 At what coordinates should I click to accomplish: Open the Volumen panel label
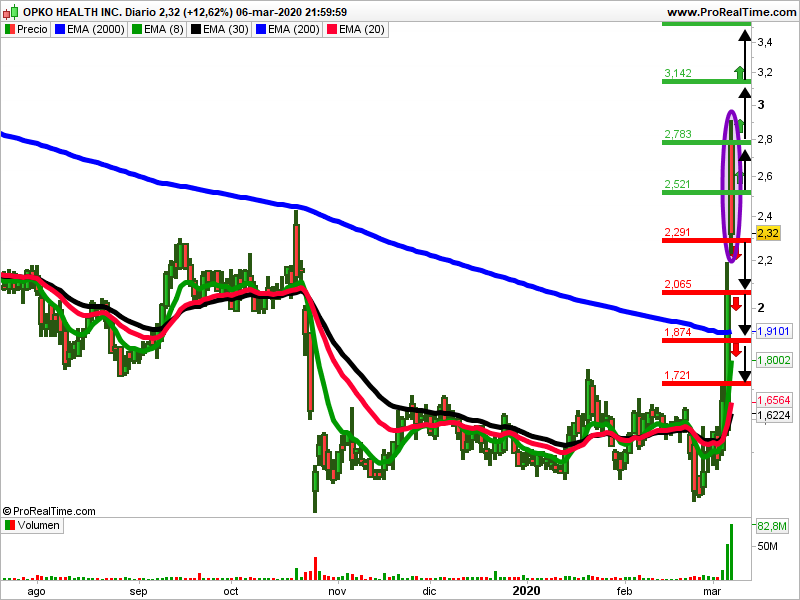(32, 526)
